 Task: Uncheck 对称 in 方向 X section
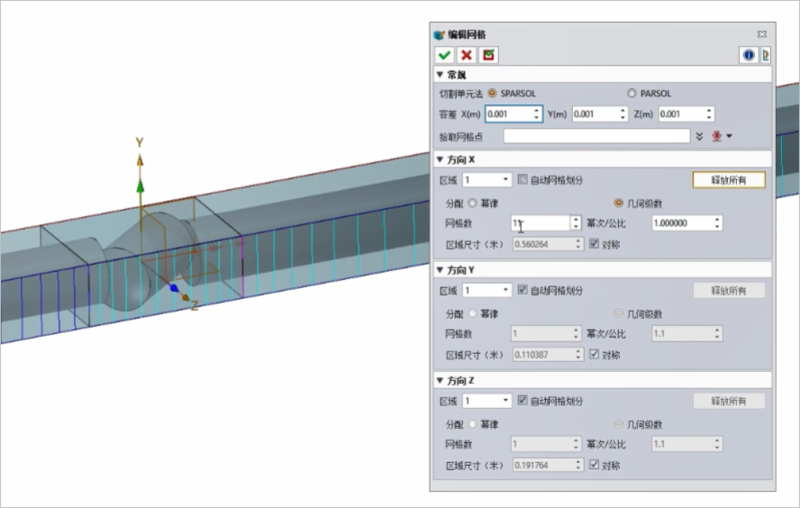pyautogui.click(x=594, y=243)
